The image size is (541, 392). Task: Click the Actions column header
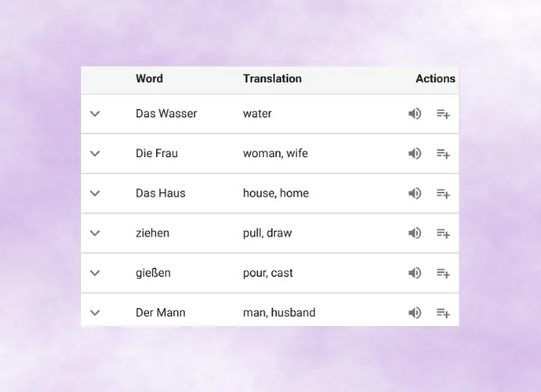pos(435,78)
